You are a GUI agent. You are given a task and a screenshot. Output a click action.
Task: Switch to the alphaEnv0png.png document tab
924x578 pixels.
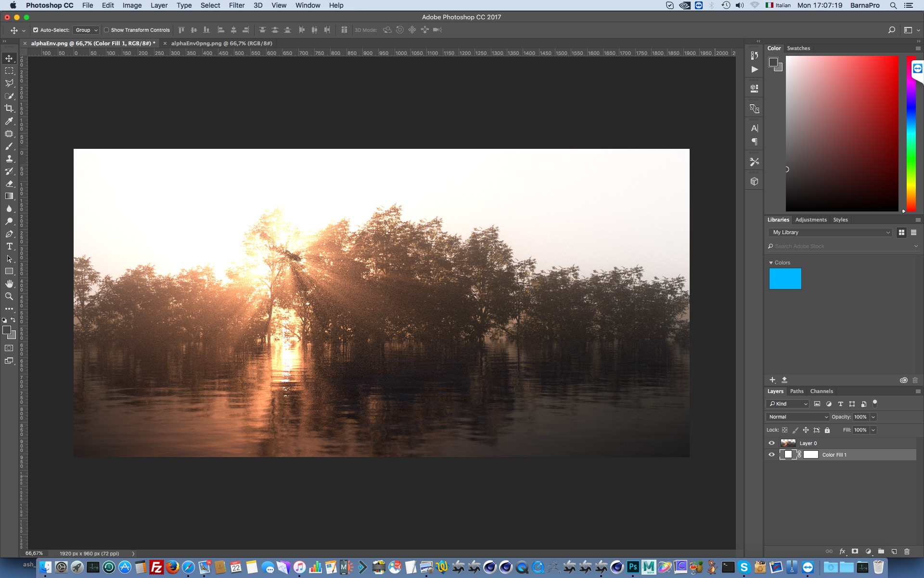point(221,43)
